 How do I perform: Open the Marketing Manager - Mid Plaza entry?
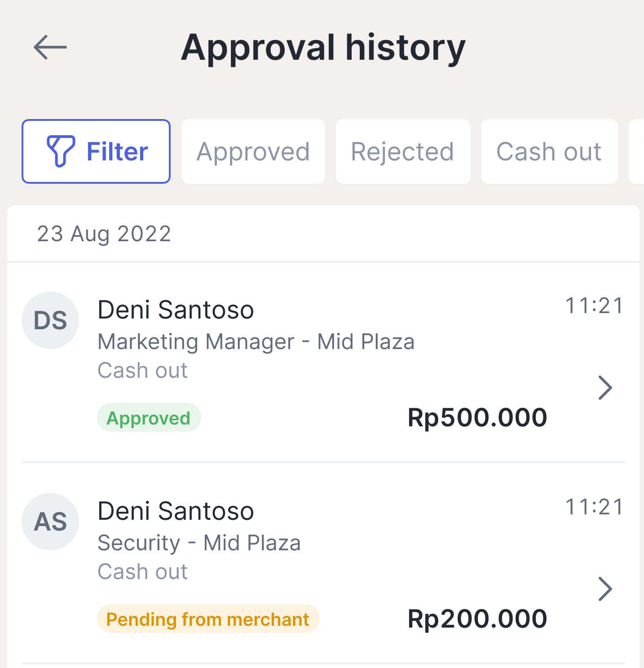(x=256, y=342)
